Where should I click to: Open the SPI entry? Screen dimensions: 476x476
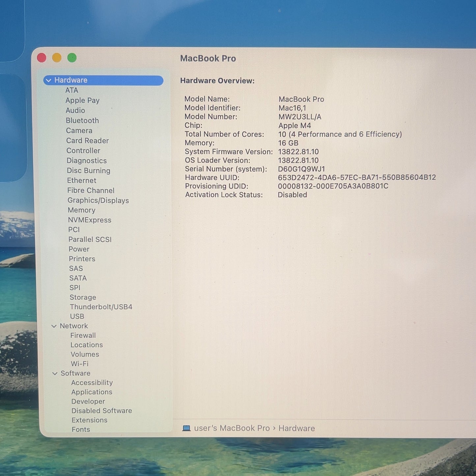[x=75, y=288]
